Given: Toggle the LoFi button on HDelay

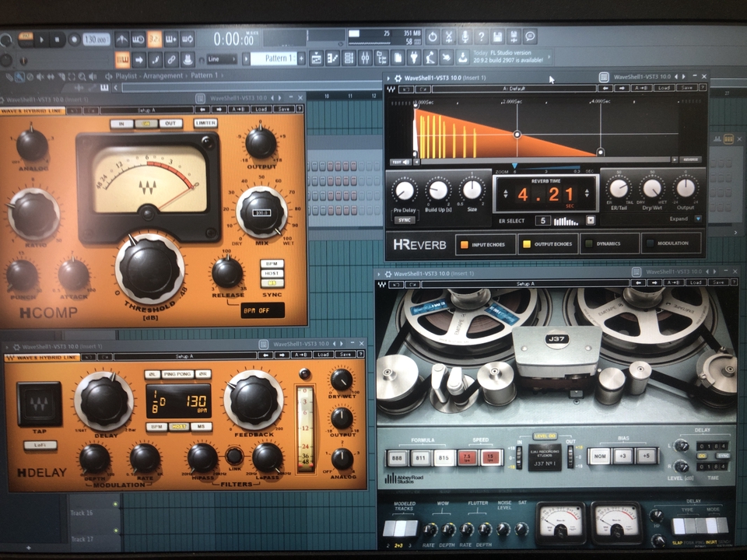Looking at the screenshot, I should pyautogui.click(x=40, y=445).
